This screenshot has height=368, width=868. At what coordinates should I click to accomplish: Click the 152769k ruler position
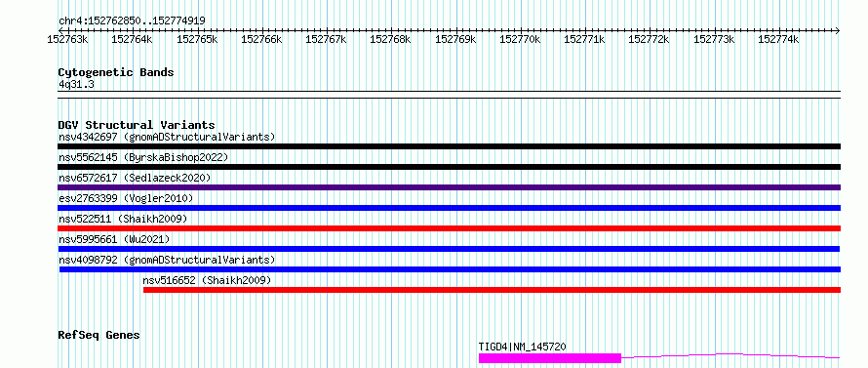tap(455, 39)
